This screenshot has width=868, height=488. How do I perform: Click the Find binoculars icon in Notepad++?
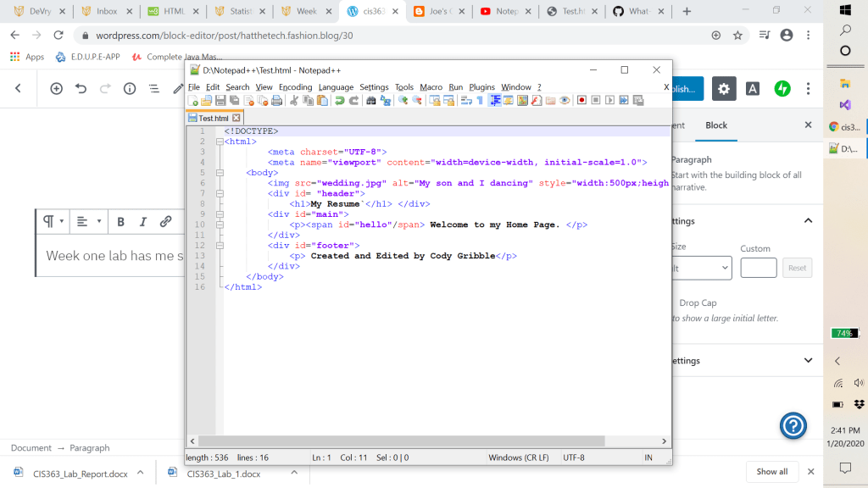pyautogui.click(x=370, y=101)
